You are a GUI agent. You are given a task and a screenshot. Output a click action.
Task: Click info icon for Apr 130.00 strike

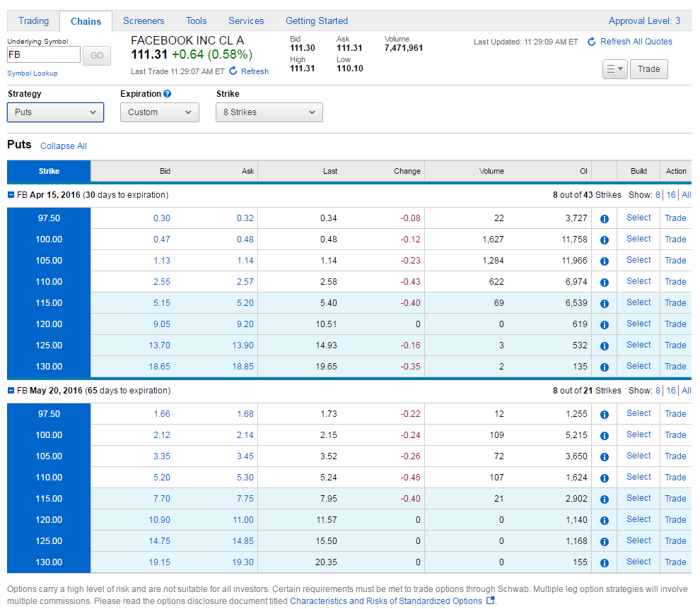(604, 367)
